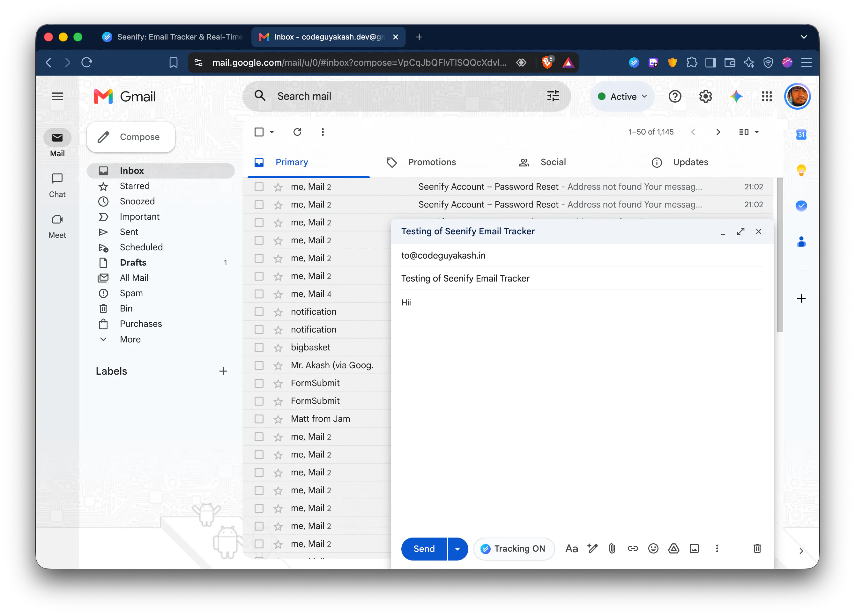The image size is (855, 616).
Task: Click in the Search mail field
Action: [406, 96]
